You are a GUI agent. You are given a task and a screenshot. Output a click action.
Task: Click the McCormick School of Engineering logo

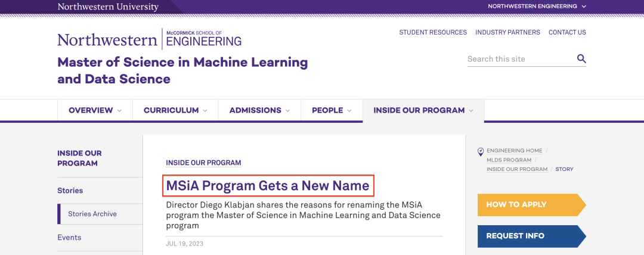click(150, 39)
